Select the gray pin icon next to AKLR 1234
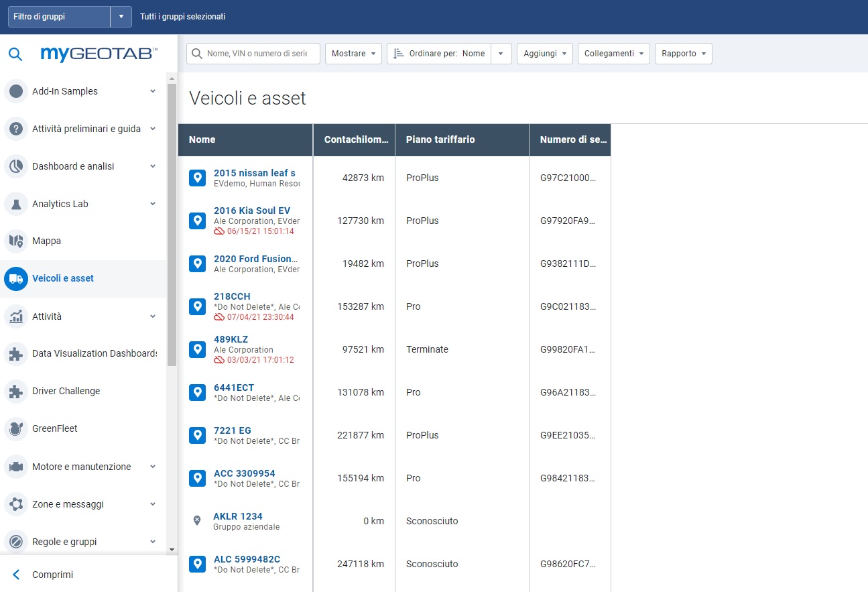868x592 pixels. click(x=197, y=521)
